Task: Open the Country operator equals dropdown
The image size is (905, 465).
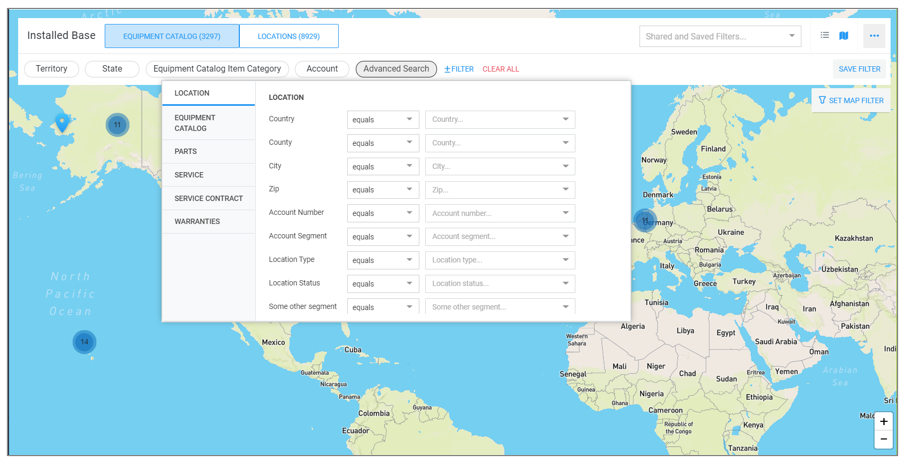Action: point(383,119)
